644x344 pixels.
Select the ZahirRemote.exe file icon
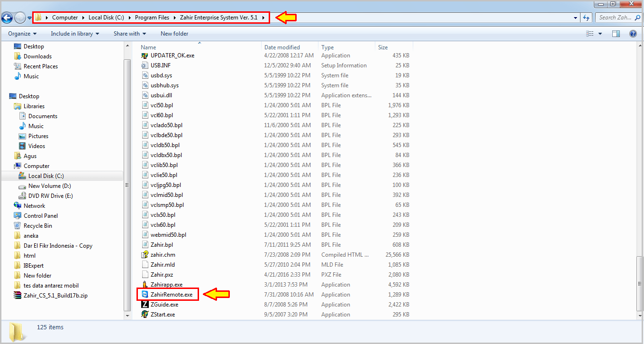[x=145, y=295]
